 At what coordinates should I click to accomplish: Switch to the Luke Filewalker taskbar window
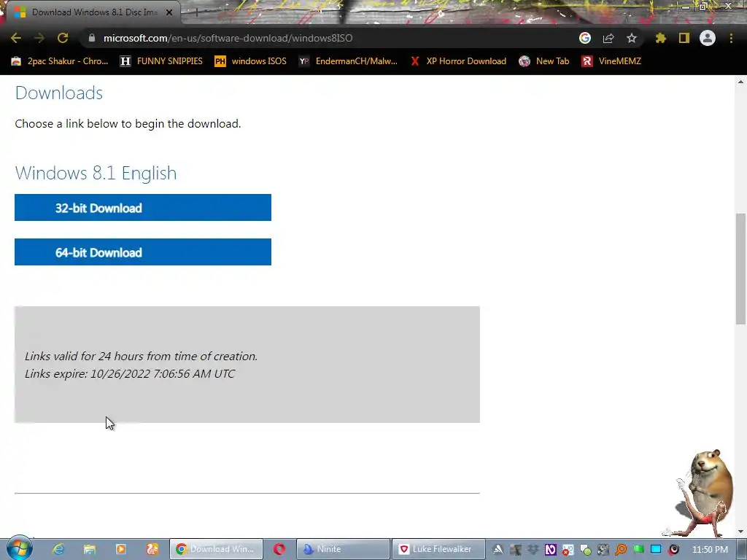point(438,549)
